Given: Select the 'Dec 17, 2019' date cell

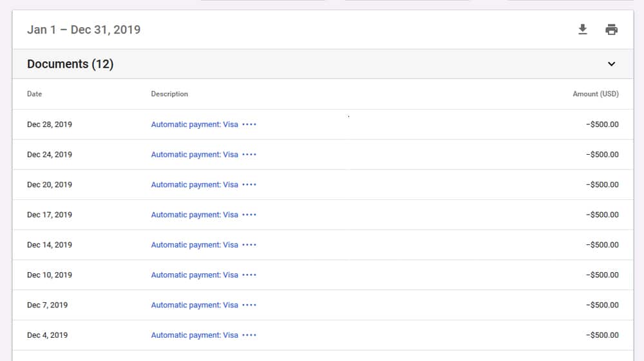Looking at the screenshot, I should point(50,215).
